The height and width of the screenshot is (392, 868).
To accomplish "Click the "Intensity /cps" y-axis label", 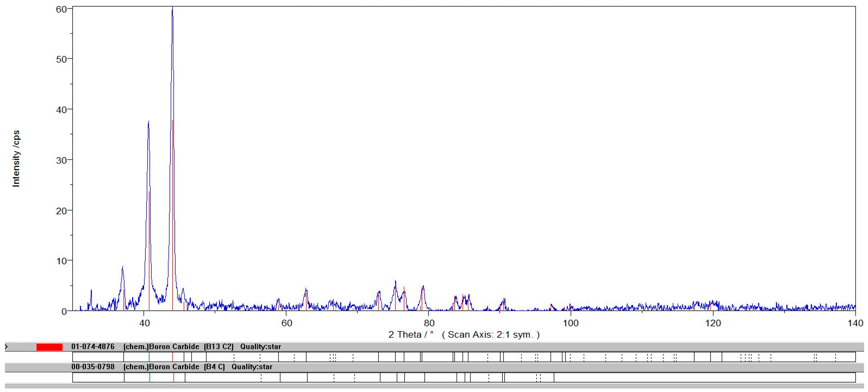I will (x=16, y=158).
